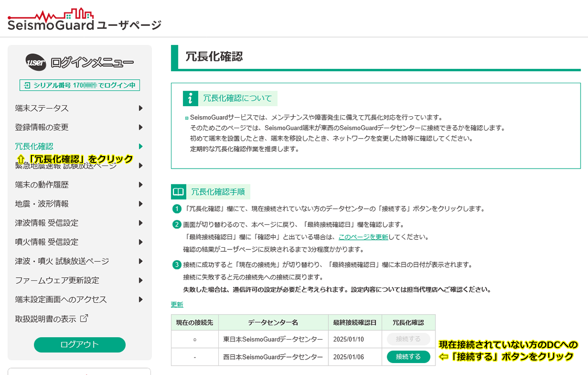Click the 冗長化確認 page heading
588x375 pixels.
tap(214, 57)
